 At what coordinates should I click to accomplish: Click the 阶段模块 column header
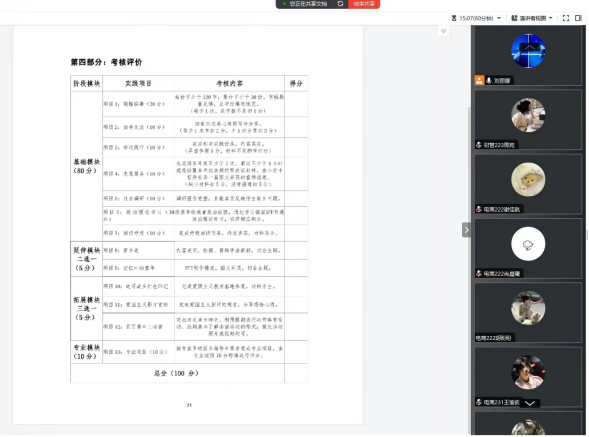pyautogui.click(x=86, y=83)
